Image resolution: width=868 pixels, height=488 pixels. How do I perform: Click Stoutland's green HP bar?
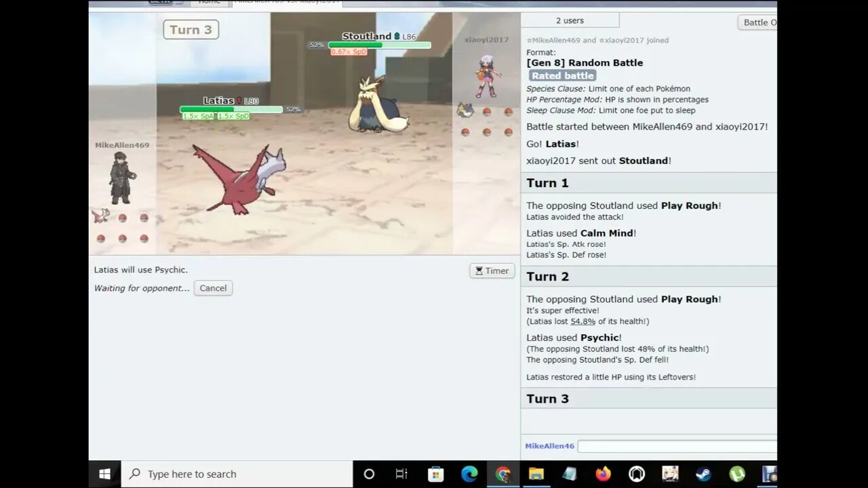379,45
